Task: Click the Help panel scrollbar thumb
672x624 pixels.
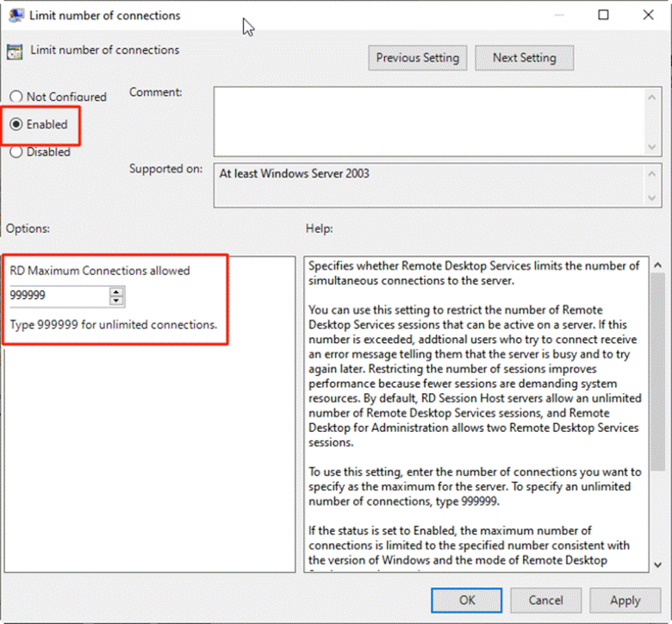Action: 658,371
